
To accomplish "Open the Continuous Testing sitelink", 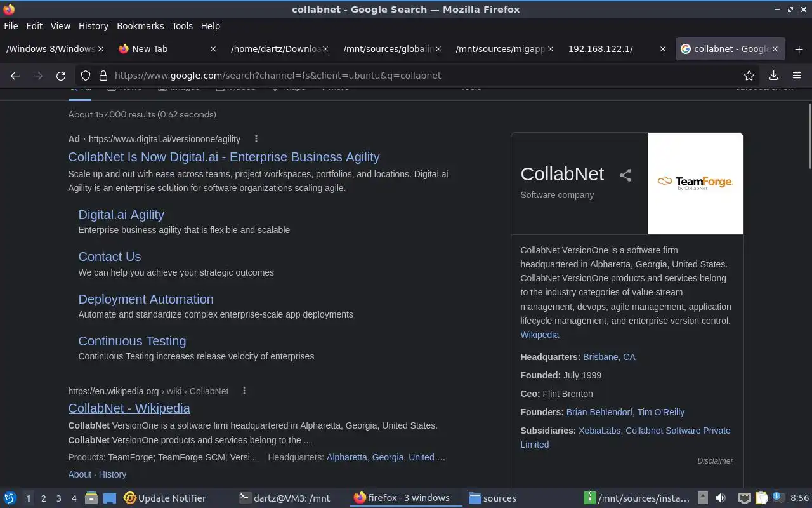I will (x=132, y=341).
